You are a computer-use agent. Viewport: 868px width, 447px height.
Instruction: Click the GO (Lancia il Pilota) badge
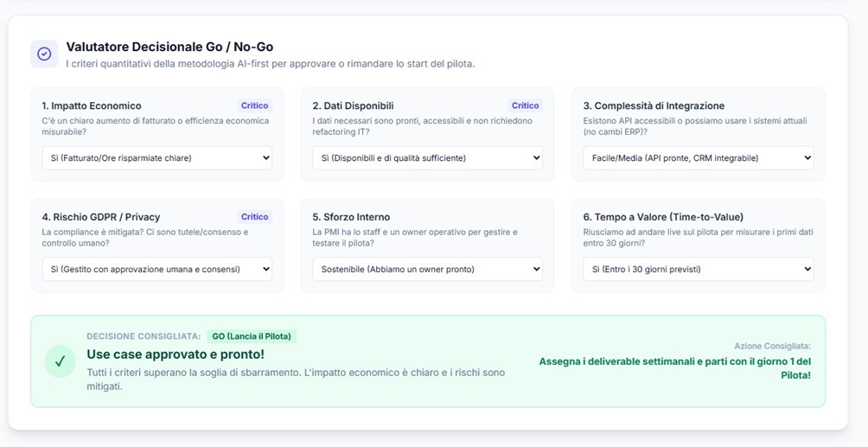252,336
